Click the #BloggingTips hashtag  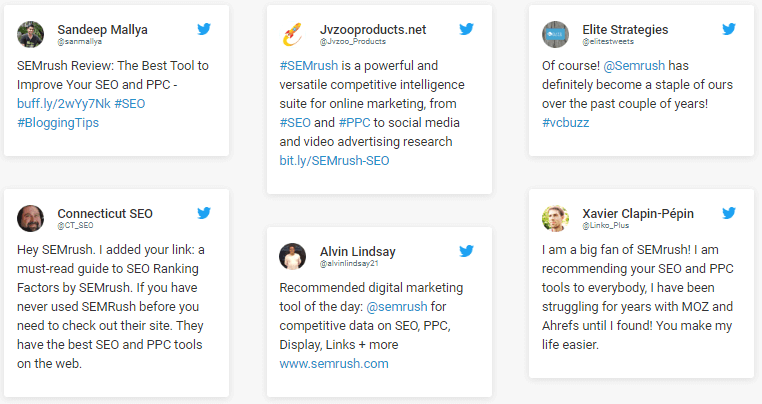click(x=58, y=122)
